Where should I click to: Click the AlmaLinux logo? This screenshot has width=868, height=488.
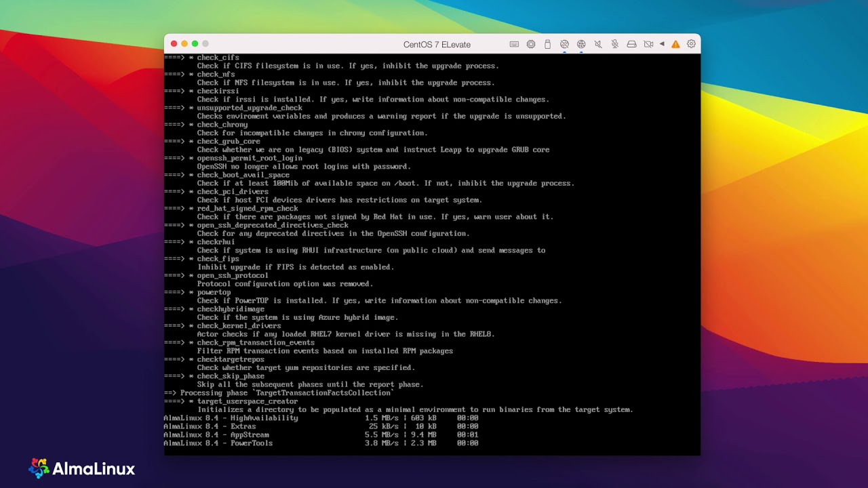(82, 468)
